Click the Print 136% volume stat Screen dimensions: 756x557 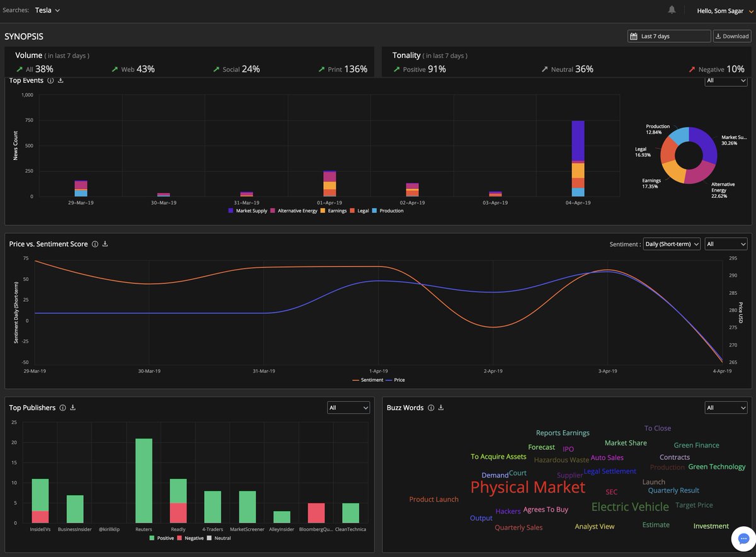343,69
